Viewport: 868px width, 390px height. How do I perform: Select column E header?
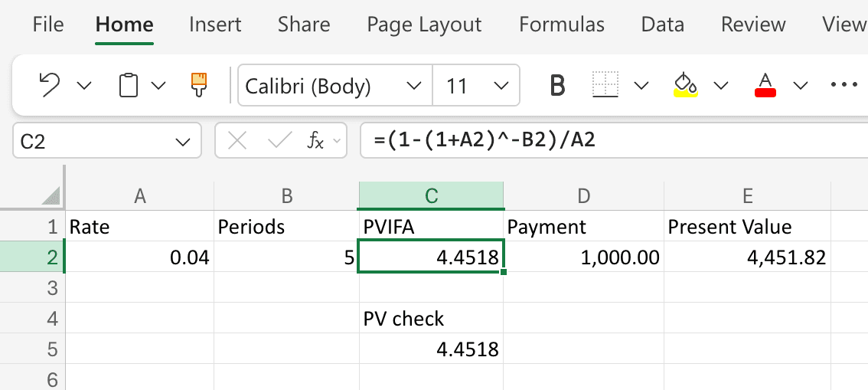(747, 195)
